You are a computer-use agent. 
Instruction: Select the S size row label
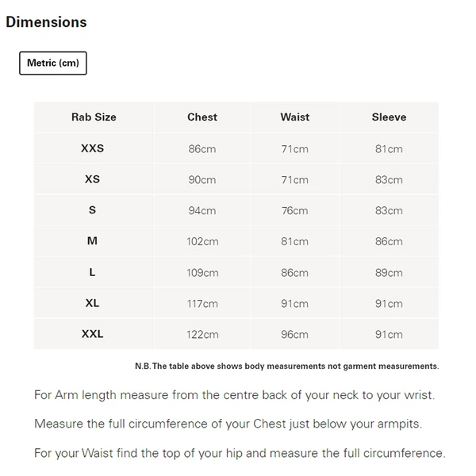93,210
